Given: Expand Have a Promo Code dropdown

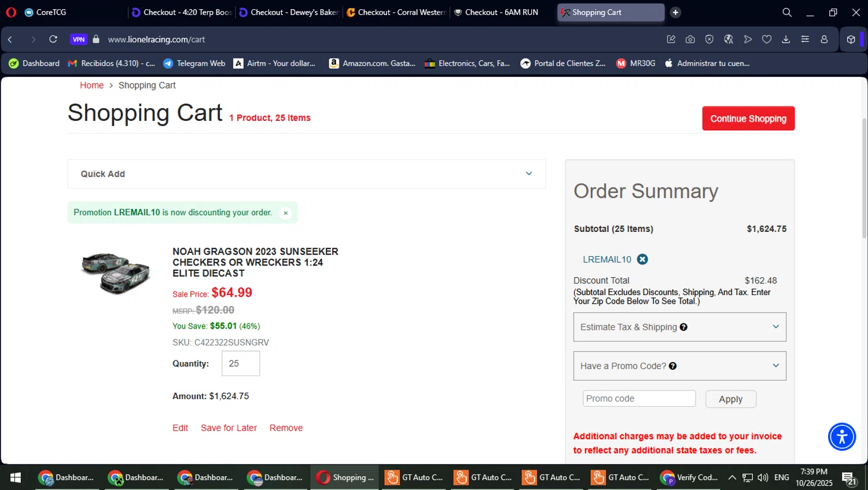Looking at the screenshot, I should click(680, 366).
